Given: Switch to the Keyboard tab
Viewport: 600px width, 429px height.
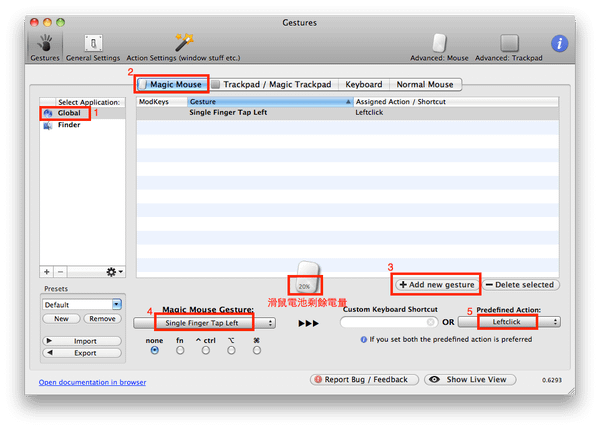Looking at the screenshot, I should (x=364, y=84).
